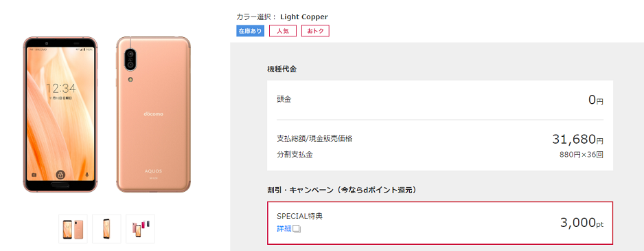Open the 詳細 details link
This screenshot has height=251, width=644.
click(x=284, y=229)
